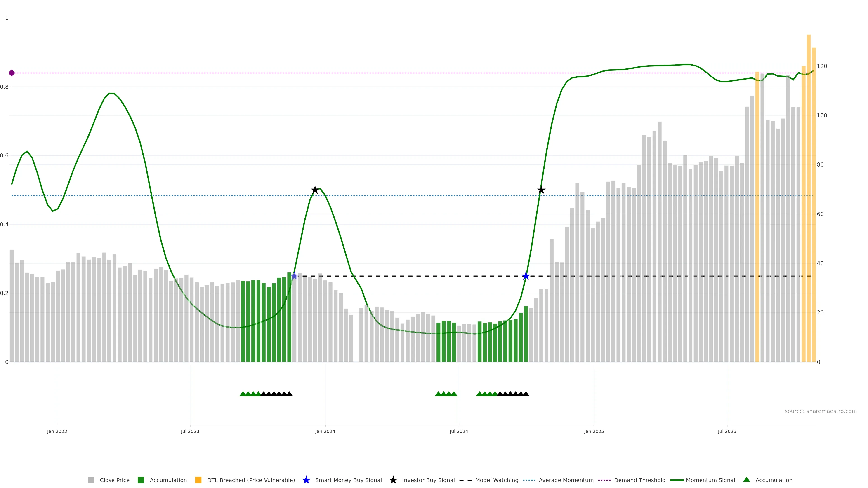Click the Jul 2023 axis label

[x=190, y=432]
